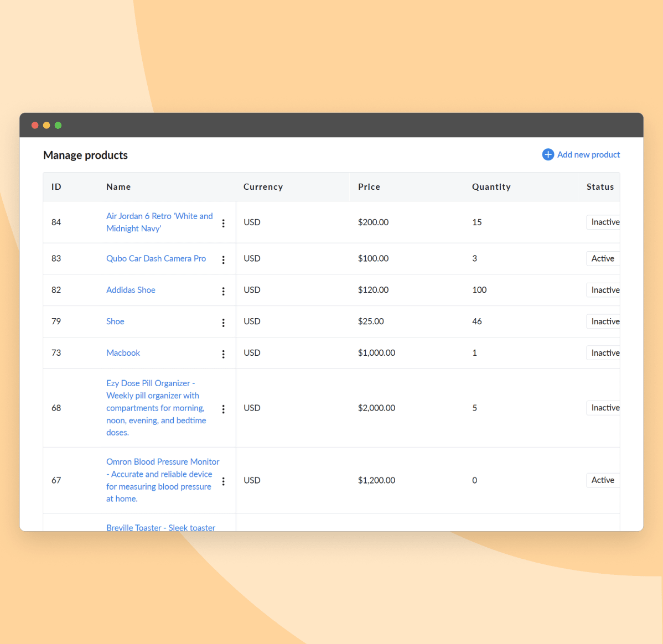Click USD in the Qubo Car Dash Camera row

pos(252,258)
